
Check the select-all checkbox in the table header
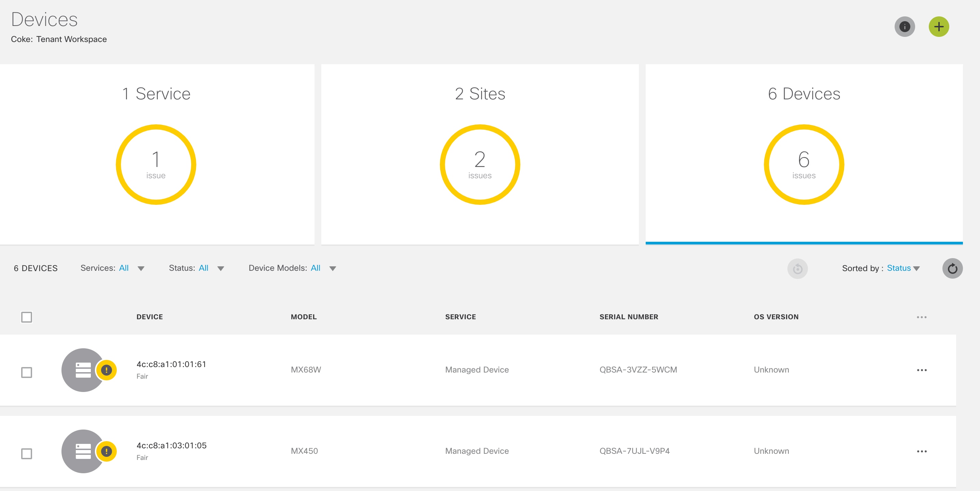click(27, 317)
